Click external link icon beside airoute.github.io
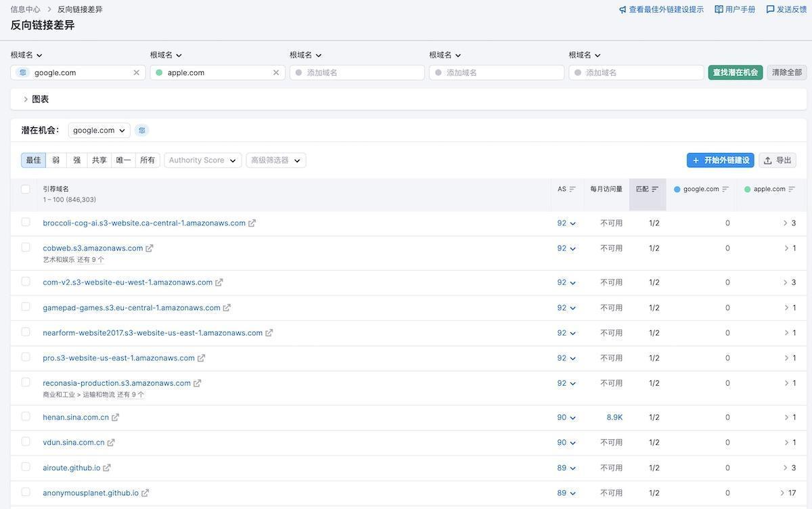 click(107, 468)
